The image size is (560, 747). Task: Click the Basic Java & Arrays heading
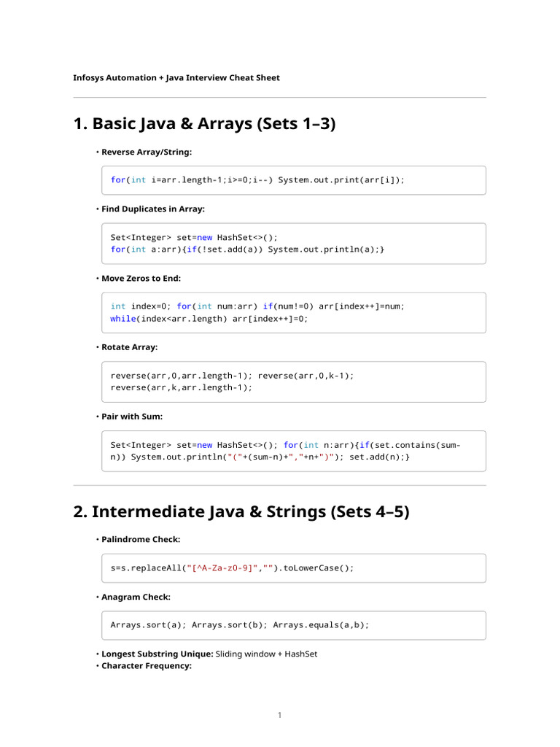pyautogui.click(x=204, y=124)
